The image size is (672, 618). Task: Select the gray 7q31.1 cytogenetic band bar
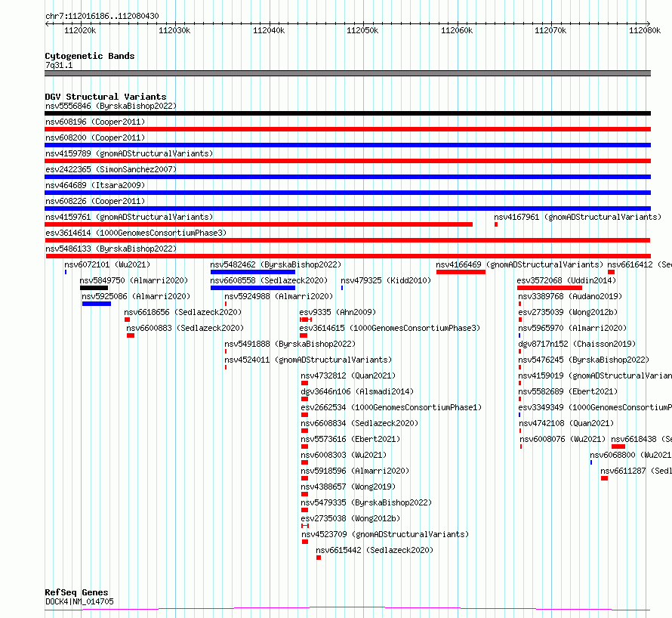click(347, 73)
